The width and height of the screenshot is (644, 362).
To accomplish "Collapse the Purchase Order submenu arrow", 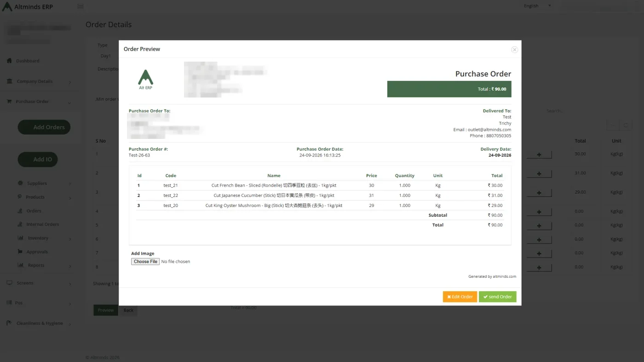I will point(69,103).
